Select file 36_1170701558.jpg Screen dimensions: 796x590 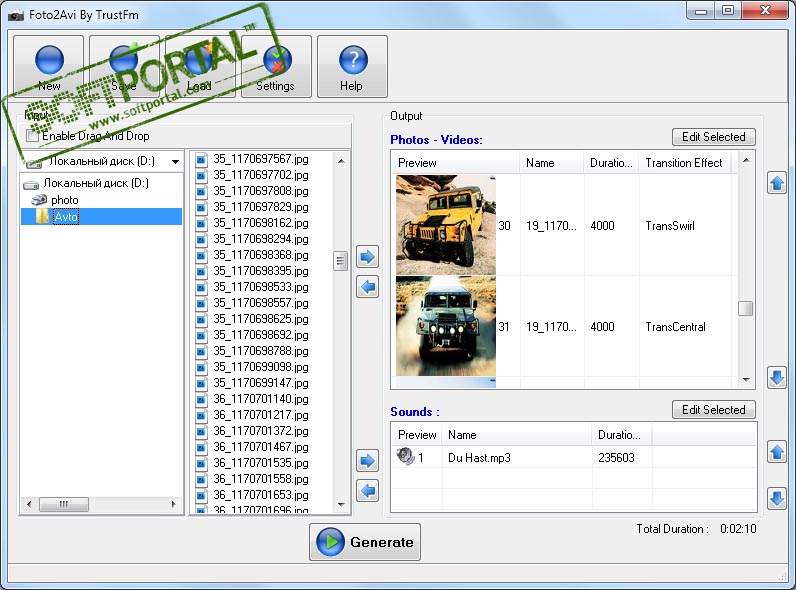click(x=260, y=479)
